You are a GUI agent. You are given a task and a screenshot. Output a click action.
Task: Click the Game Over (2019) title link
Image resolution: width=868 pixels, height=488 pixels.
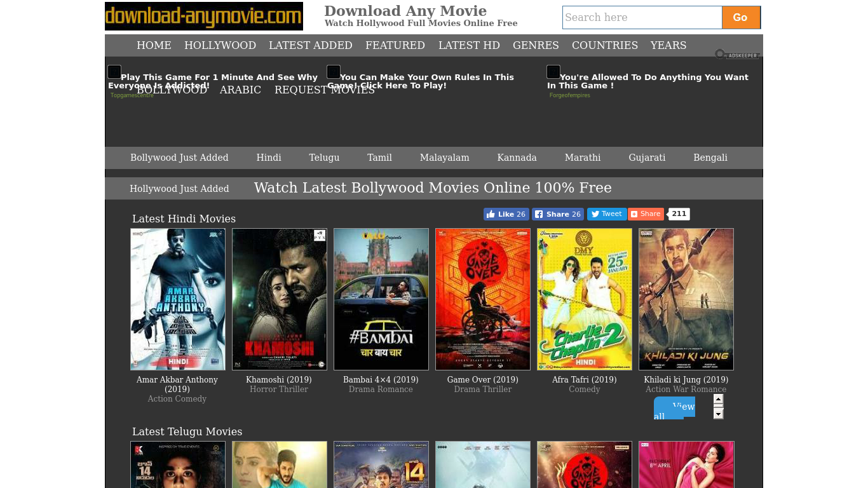pos(483,380)
